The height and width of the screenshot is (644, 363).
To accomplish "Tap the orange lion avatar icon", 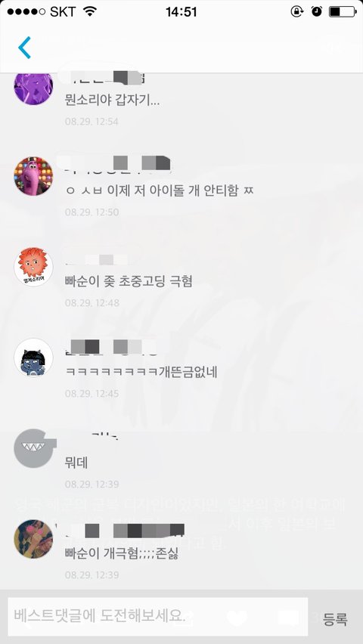I will 33,267.
